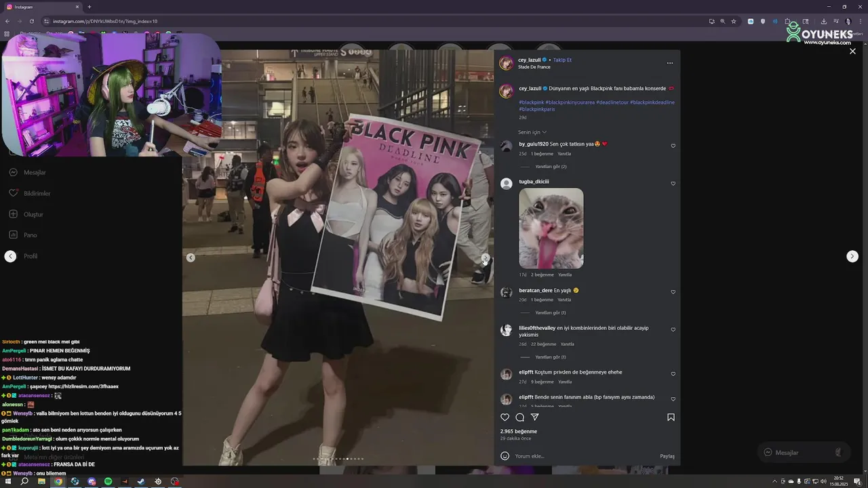Viewport: 868px width, 488px height.
Task: Open a new browser tab
Action: click(90, 7)
